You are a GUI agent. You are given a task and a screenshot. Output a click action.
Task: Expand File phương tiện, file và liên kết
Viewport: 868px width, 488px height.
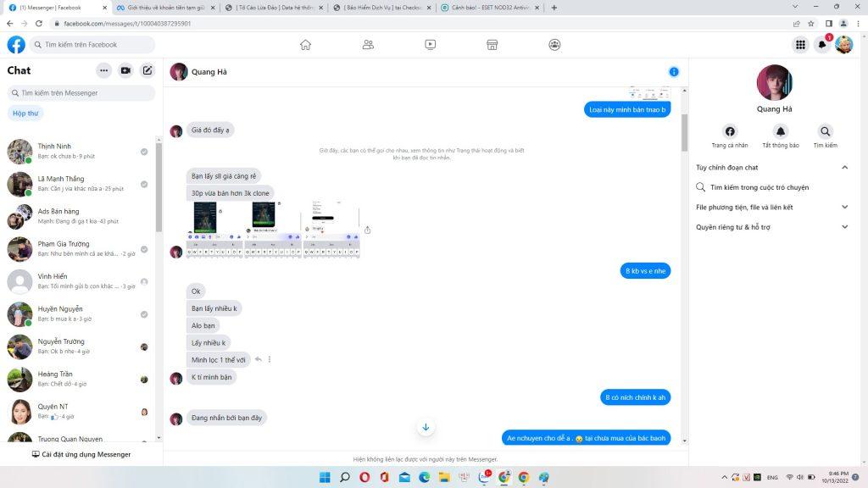click(x=771, y=207)
